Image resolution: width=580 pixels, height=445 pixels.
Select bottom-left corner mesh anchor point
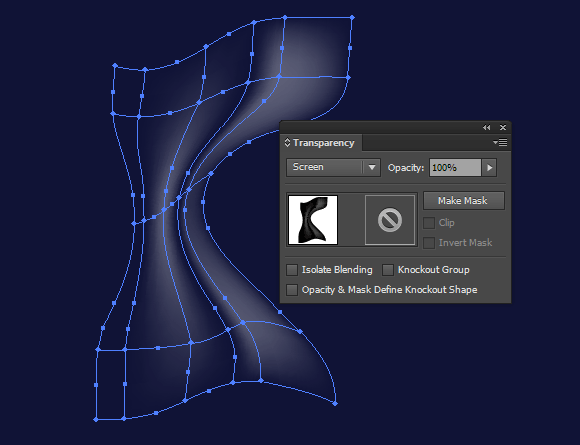(96, 419)
